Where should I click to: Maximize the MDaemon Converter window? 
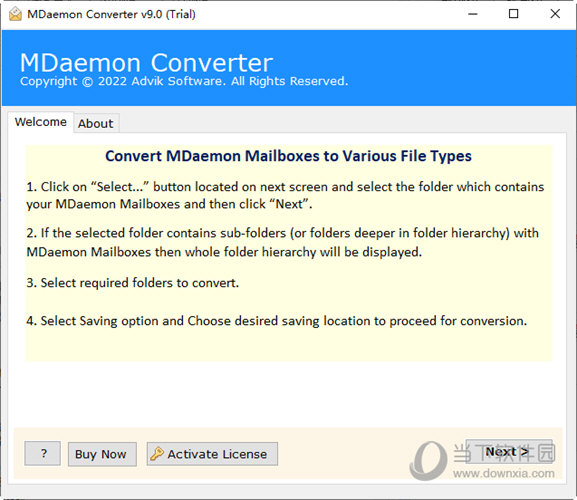514,14
